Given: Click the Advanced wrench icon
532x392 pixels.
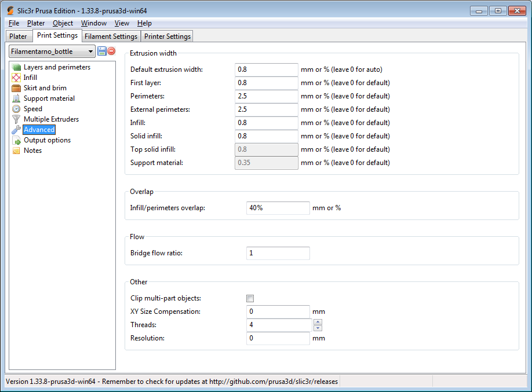Looking at the screenshot, I should tap(16, 130).
